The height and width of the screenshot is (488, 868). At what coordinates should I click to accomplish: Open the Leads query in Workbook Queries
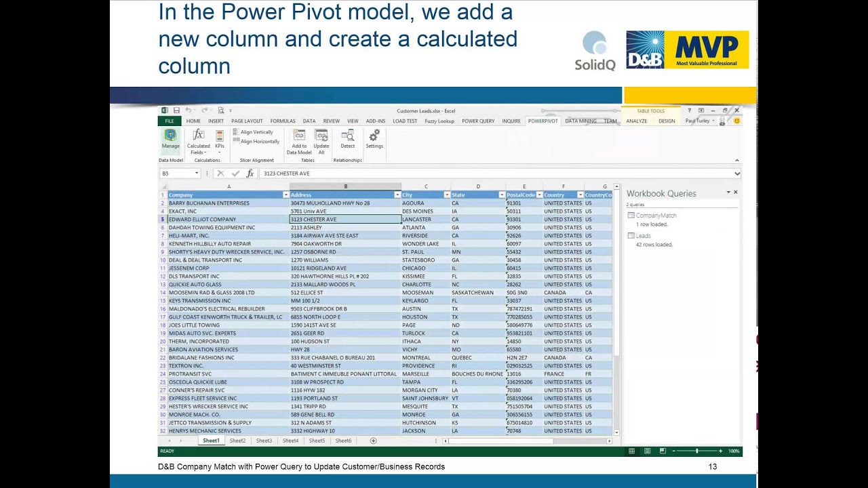click(x=644, y=236)
